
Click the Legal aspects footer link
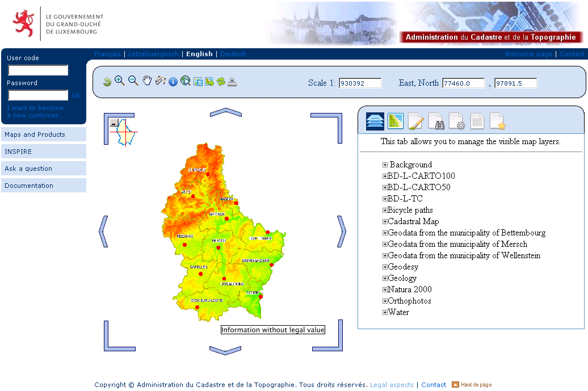pyautogui.click(x=392, y=385)
